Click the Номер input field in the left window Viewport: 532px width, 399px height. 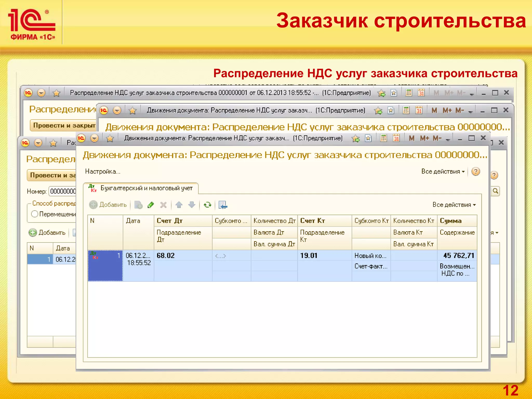pos(63,191)
